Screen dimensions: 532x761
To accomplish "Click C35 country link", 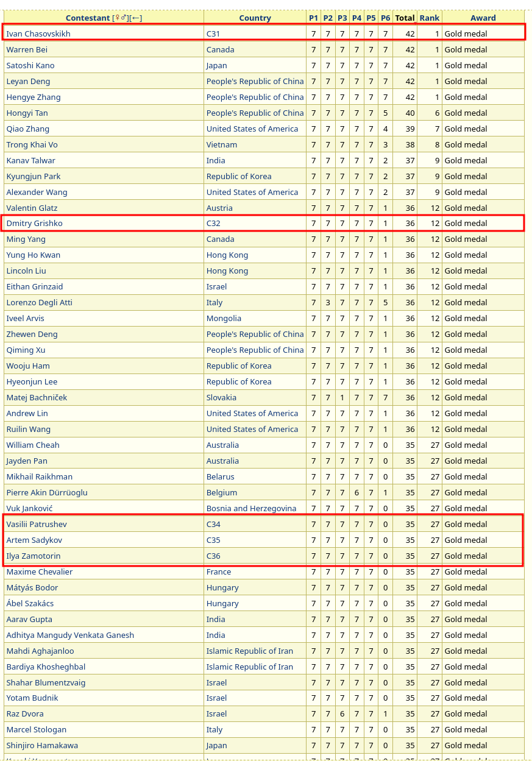I will coord(213,540).
